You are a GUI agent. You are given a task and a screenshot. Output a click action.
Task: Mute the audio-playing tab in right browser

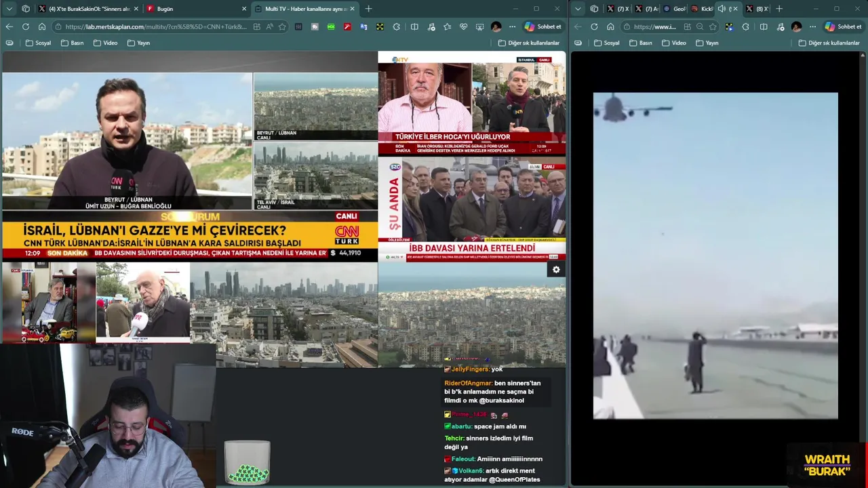pos(722,9)
